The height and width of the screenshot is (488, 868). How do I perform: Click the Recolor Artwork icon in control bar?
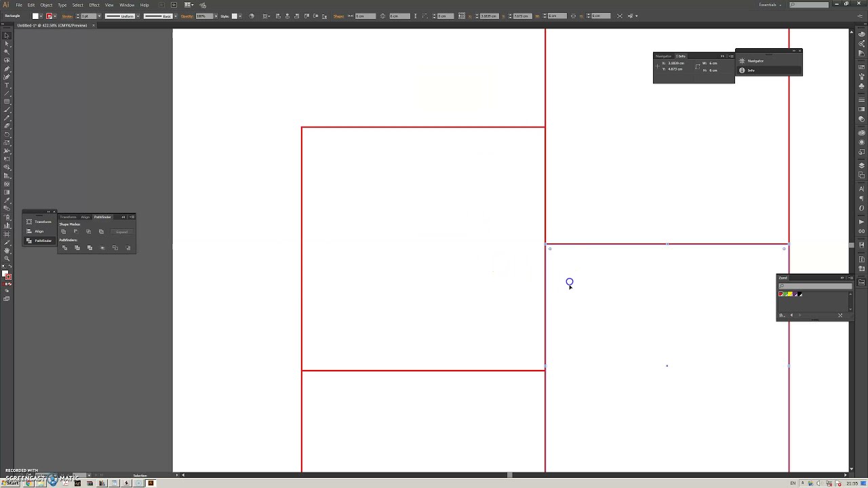[x=252, y=16]
